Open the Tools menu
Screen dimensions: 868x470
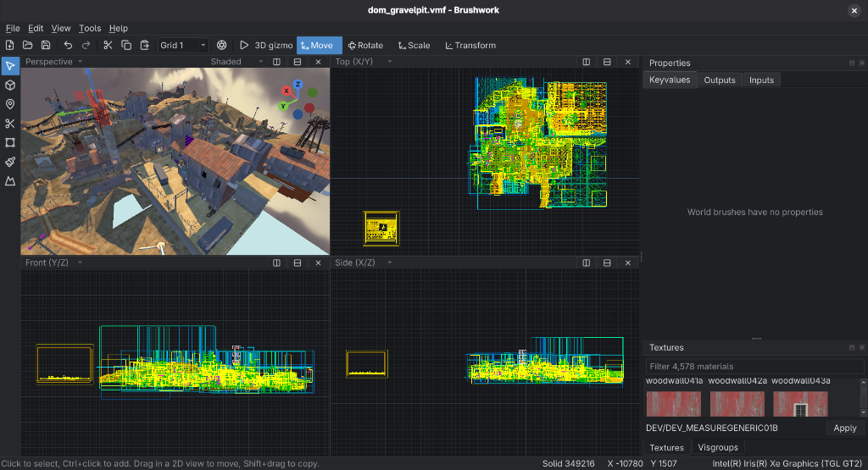(90, 28)
